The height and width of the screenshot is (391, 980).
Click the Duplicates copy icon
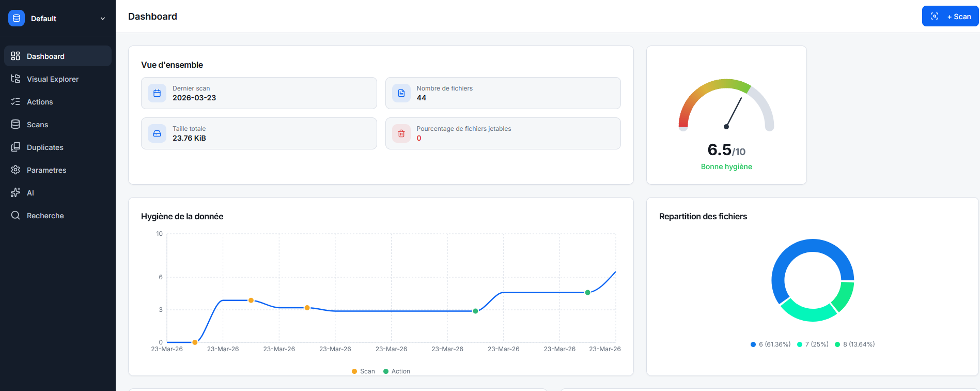point(15,147)
